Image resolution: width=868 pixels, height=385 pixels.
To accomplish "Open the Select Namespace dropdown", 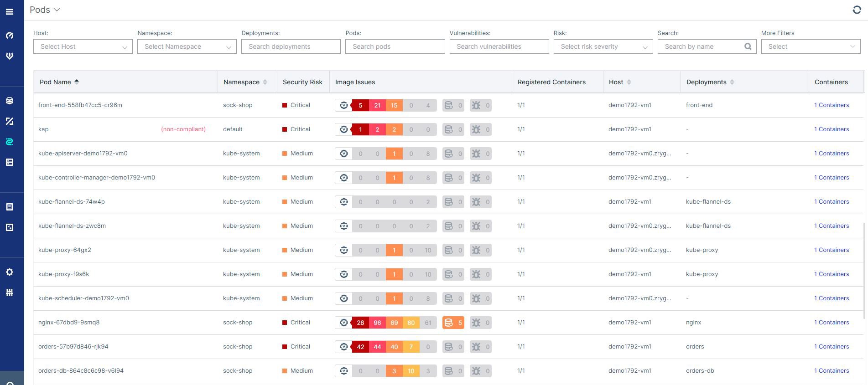I will tap(187, 46).
